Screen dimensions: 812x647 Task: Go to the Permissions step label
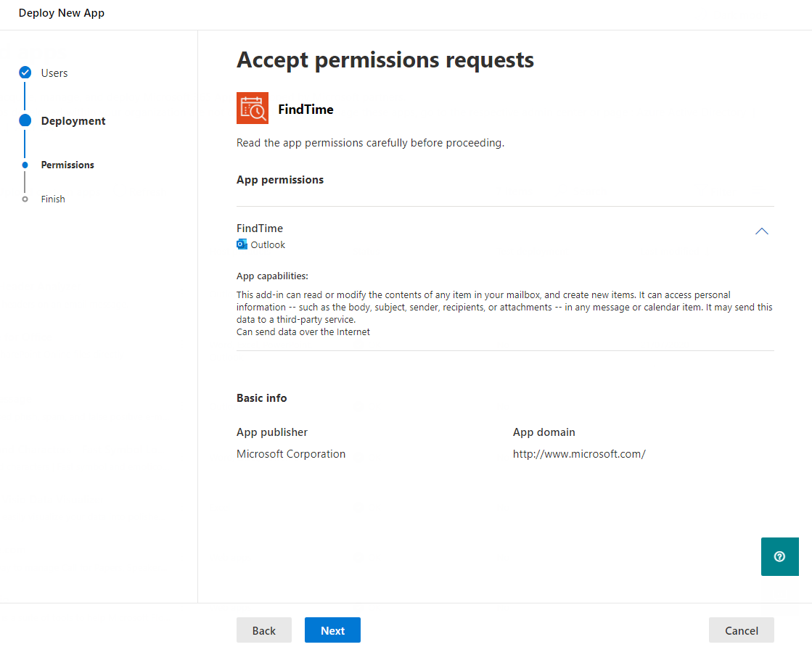pyautogui.click(x=67, y=165)
